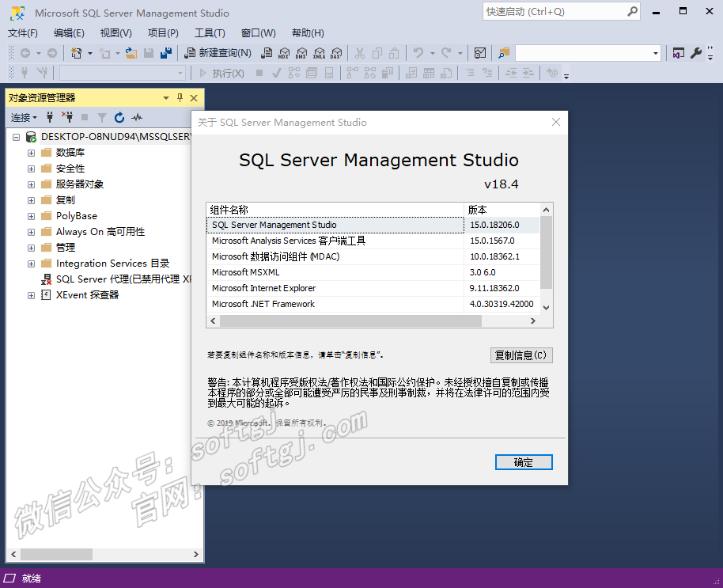The height and width of the screenshot is (588, 723).
Task: Click the 确定 button in About dialog
Action: pos(524,462)
